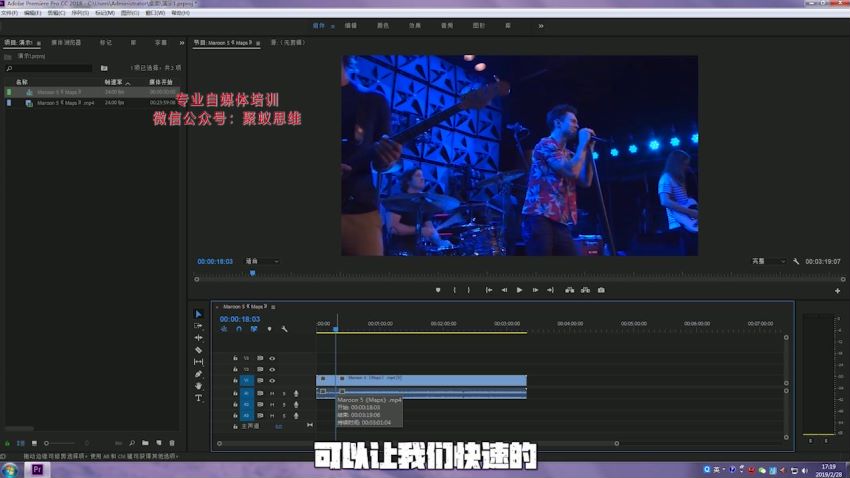Open source monitor tab 源:(无剪辑)
The height and width of the screenshot is (478, 850).
coord(288,42)
